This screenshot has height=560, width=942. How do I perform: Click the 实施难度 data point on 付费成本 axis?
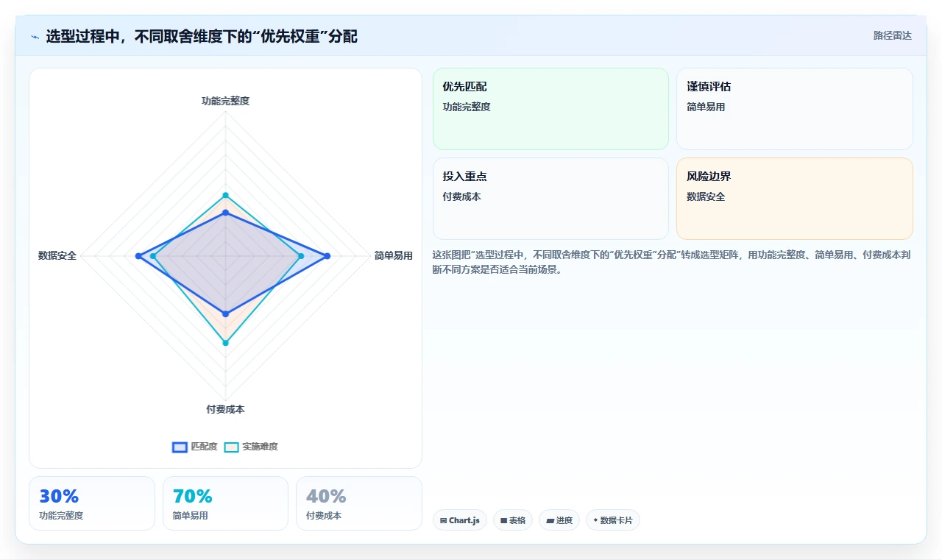[226, 343]
